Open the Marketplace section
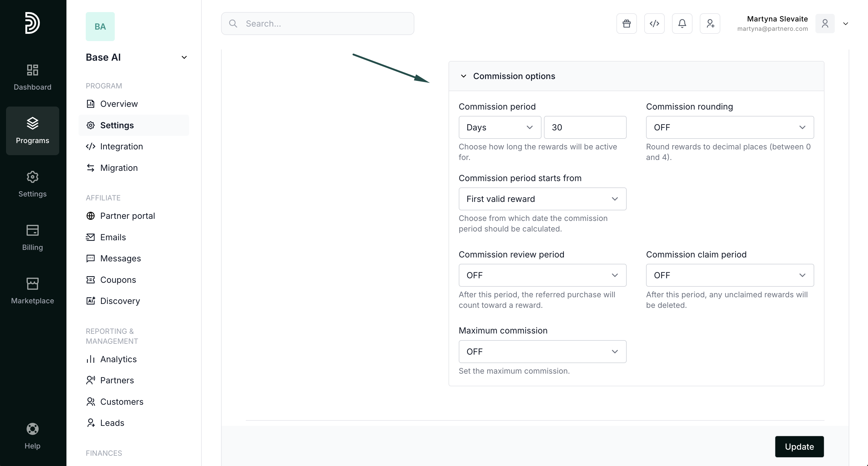Viewport: 868px width, 466px height. [32, 291]
